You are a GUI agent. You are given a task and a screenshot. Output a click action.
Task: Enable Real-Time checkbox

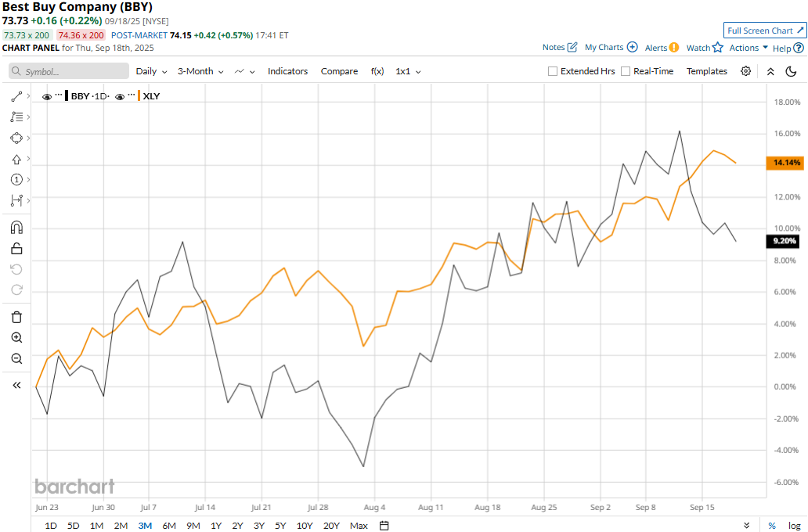click(626, 71)
